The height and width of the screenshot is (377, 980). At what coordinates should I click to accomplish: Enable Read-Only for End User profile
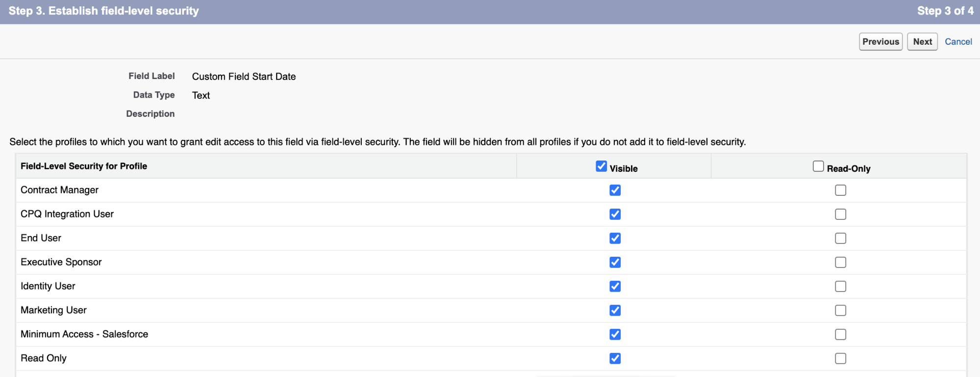[x=840, y=239]
